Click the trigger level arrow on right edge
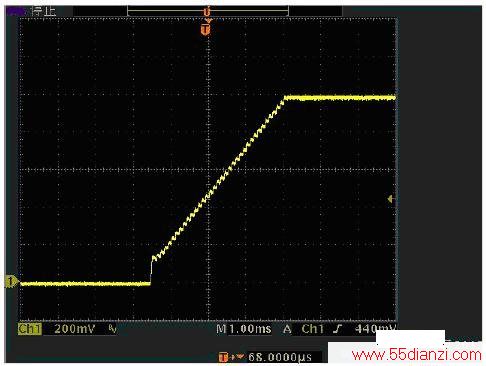486x366 pixels. pyautogui.click(x=391, y=199)
